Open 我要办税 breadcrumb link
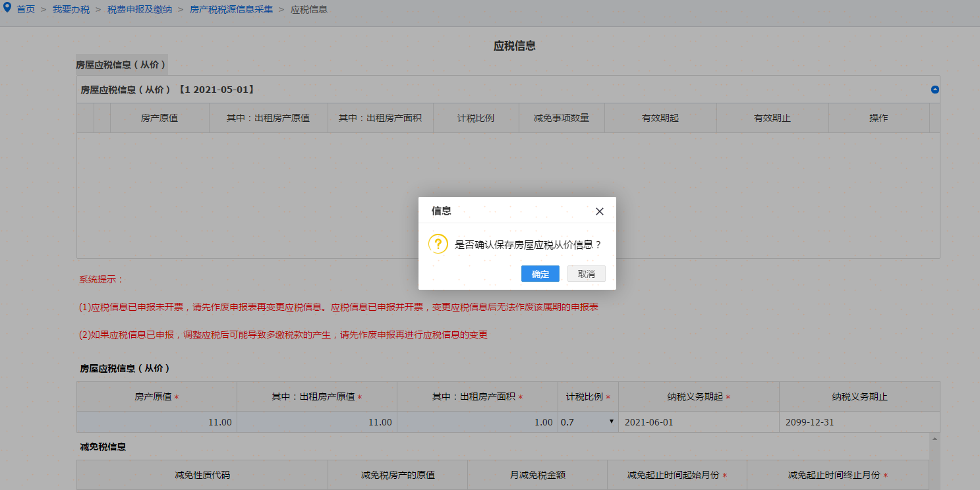The height and width of the screenshot is (490, 980). click(x=71, y=10)
